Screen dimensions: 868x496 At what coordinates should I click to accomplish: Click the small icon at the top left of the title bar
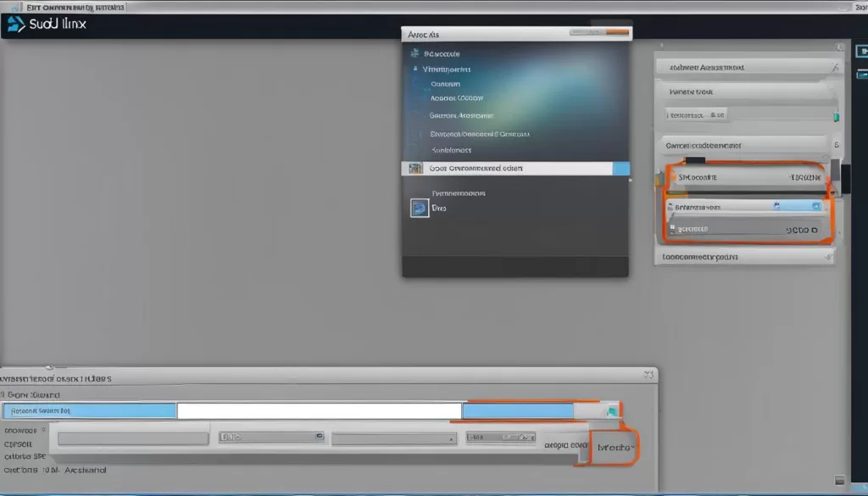pos(14,6)
